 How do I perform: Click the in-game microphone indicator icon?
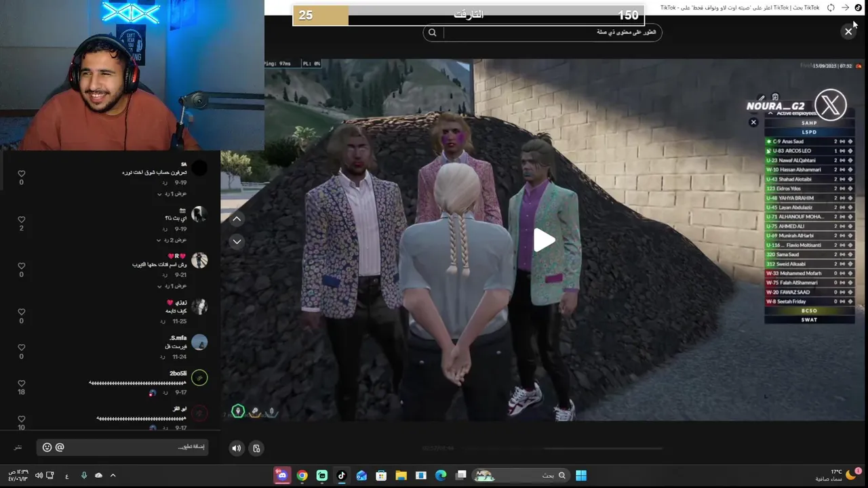coord(238,411)
